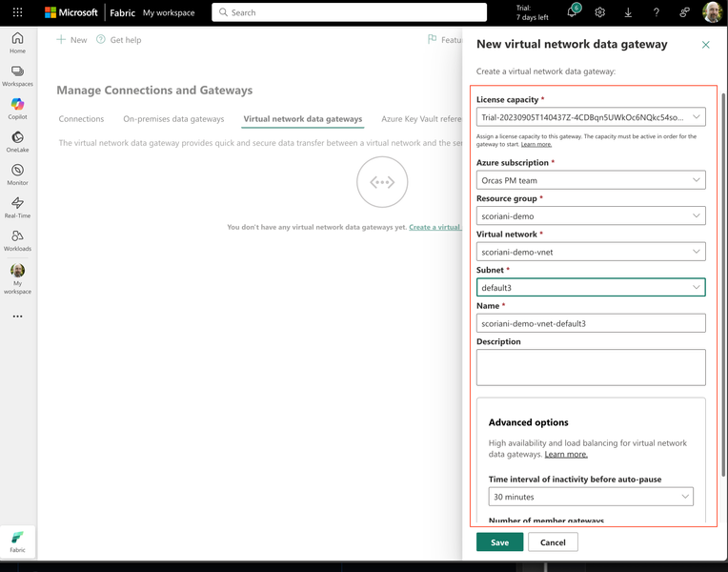Open the auto-pause time interval dropdown
The height and width of the screenshot is (572, 728).
(x=591, y=497)
